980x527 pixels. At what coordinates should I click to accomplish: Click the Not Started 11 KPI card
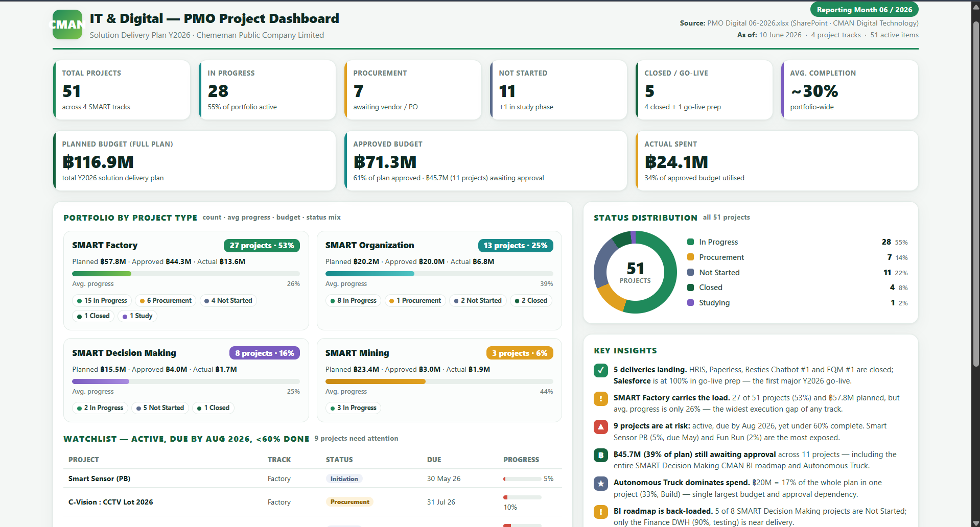pos(558,90)
